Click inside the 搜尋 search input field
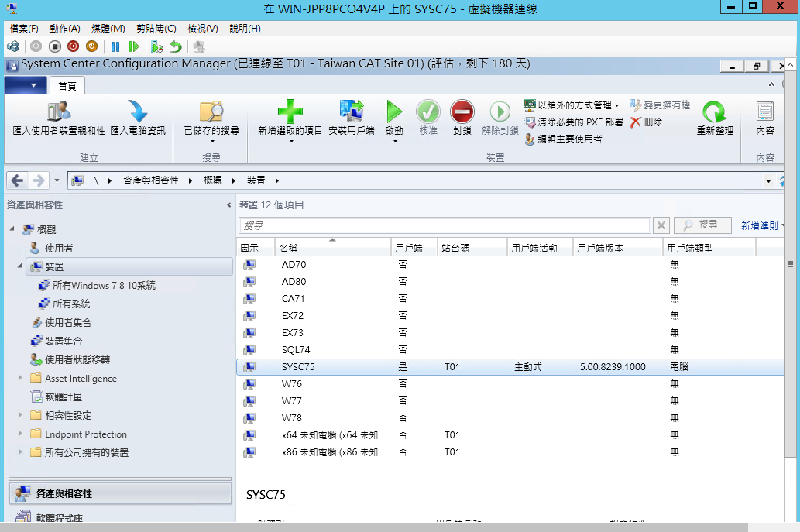 click(445, 225)
